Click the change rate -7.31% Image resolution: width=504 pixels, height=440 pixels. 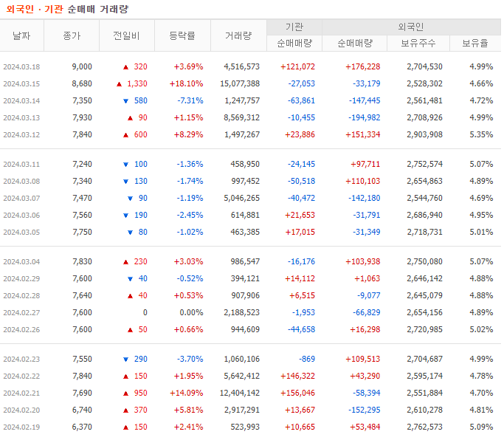(190, 100)
